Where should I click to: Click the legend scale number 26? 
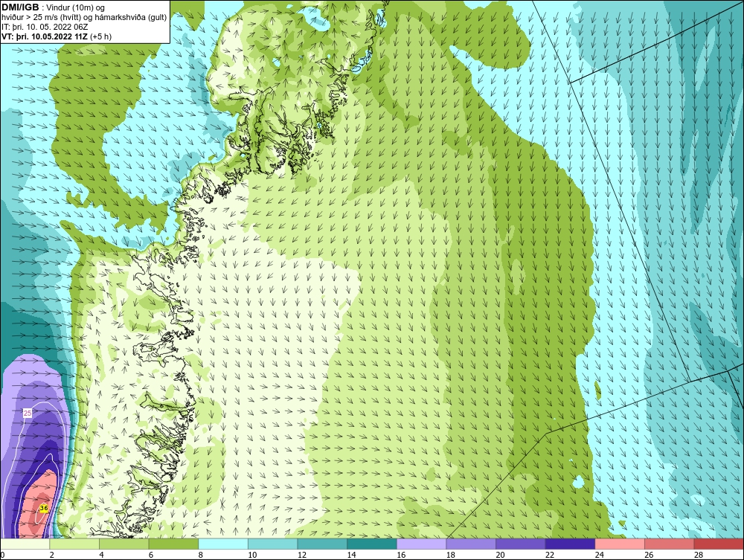tap(649, 555)
